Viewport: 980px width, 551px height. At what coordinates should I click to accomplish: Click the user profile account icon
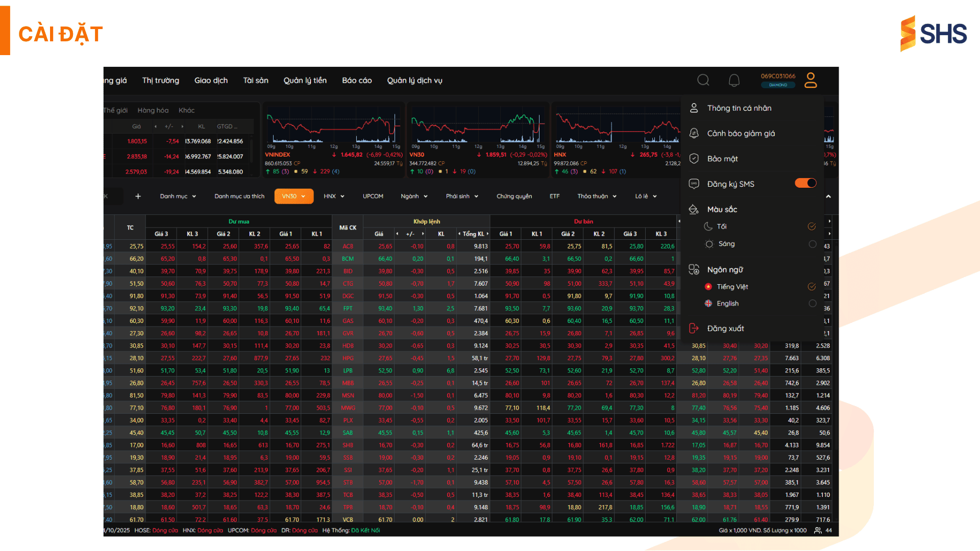811,80
